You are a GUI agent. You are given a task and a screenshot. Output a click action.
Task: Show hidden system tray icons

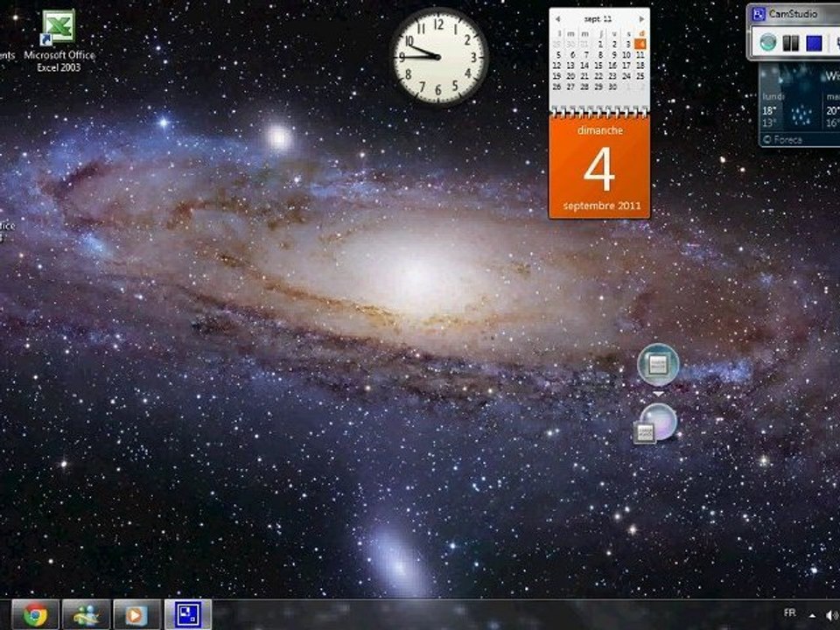pos(812,615)
